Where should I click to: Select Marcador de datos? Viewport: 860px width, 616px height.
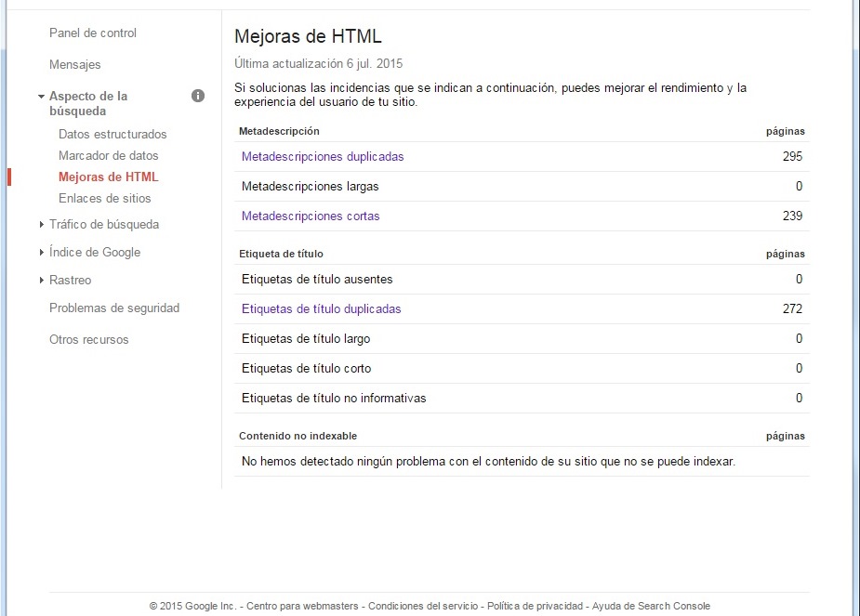tap(109, 156)
